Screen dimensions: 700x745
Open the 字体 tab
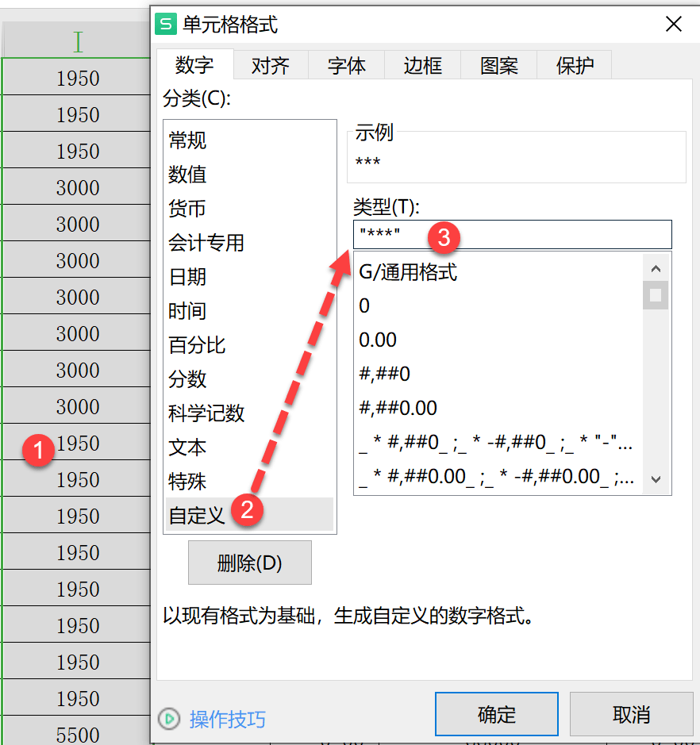tap(347, 65)
